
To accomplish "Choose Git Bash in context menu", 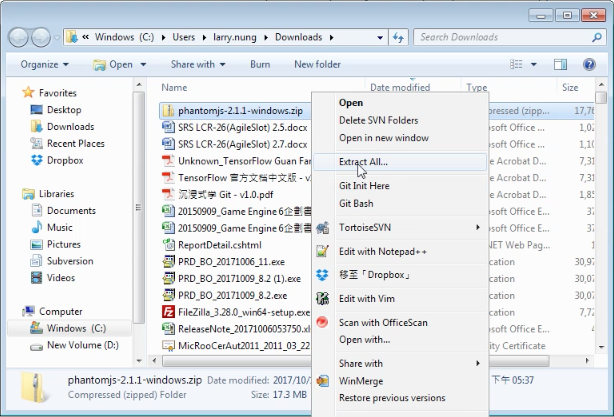I will (x=356, y=204).
